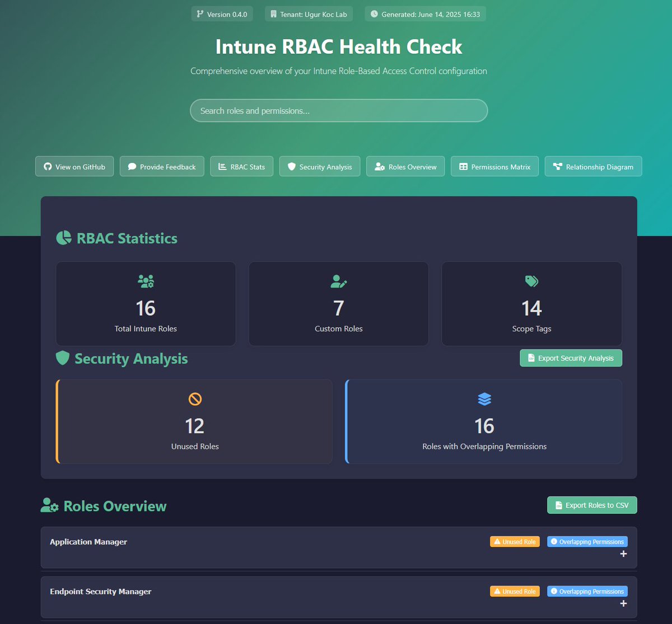
Task: Export Security Analysis report
Action: tap(571, 358)
